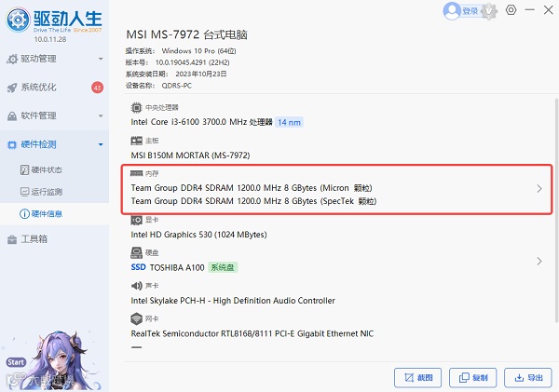Image resolution: width=559 pixels, height=392 pixels.
Task: Click the CPU 中央处理器 icon
Action: click(136, 107)
